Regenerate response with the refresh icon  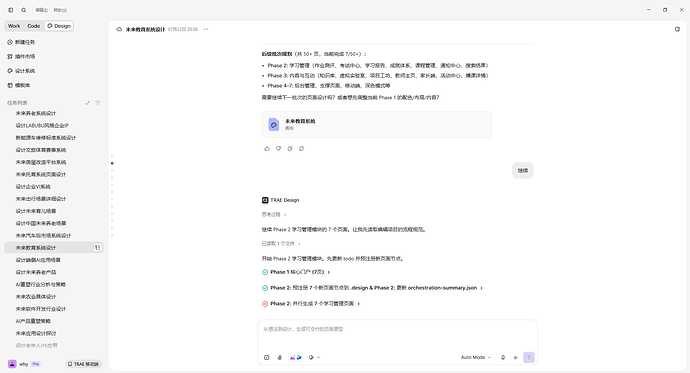click(301, 149)
